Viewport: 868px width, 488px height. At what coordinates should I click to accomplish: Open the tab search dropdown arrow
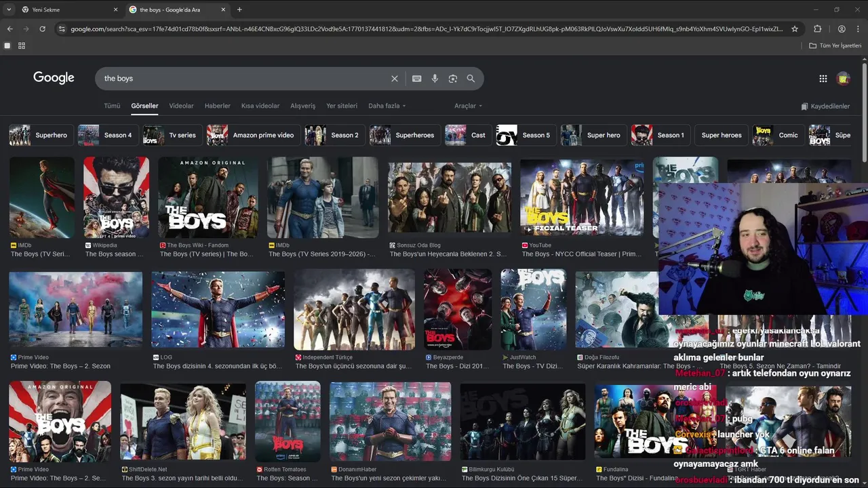coord(9,9)
